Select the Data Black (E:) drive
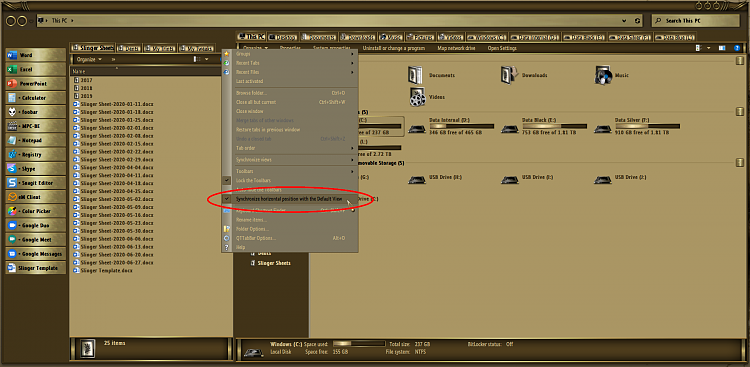The width and height of the screenshot is (750, 367). coord(545,126)
